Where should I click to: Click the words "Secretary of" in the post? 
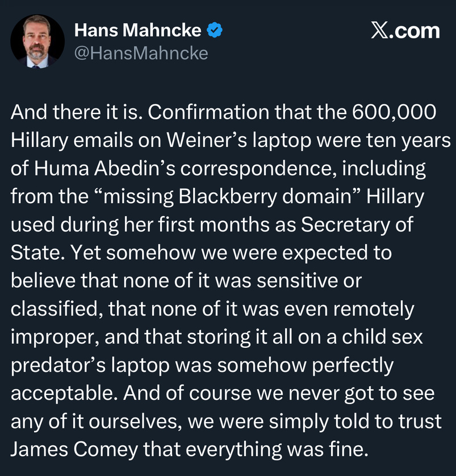click(x=357, y=225)
